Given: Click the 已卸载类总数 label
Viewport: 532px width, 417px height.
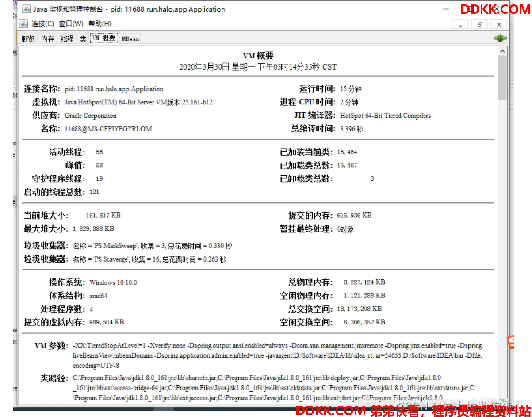Looking at the screenshot, I should [306, 179].
